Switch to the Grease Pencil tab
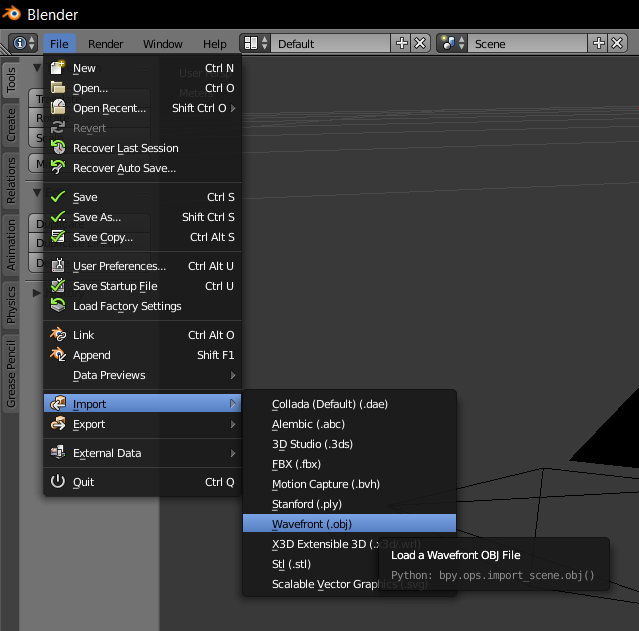The width and height of the screenshot is (639, 631). click(x=11, y=374)
